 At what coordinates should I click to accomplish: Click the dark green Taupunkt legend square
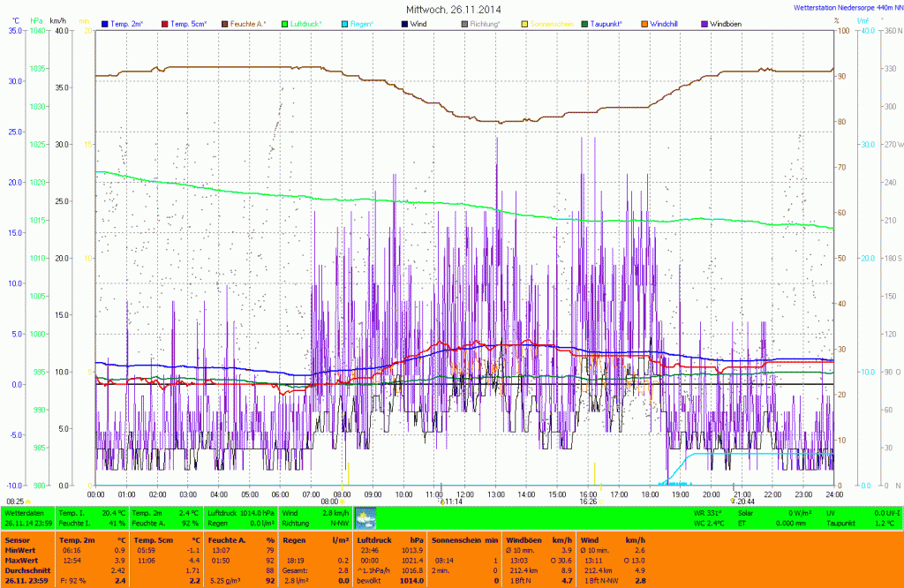584,23
